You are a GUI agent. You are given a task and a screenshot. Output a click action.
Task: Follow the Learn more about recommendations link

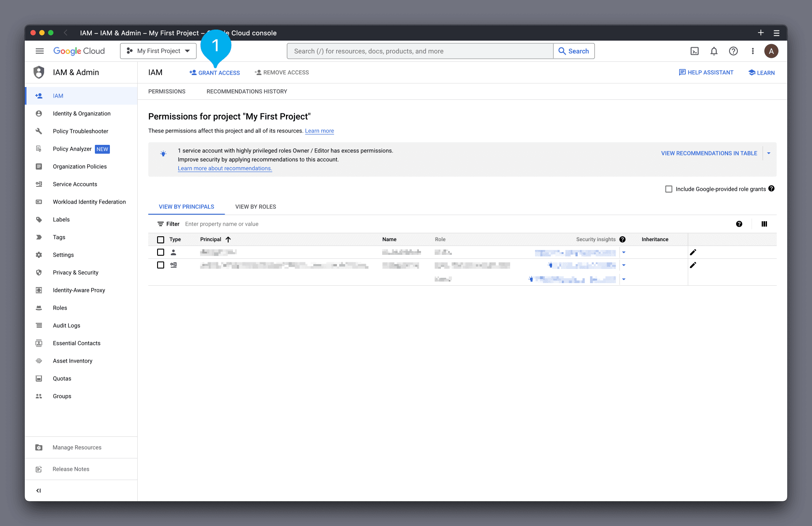click(225, 168)
